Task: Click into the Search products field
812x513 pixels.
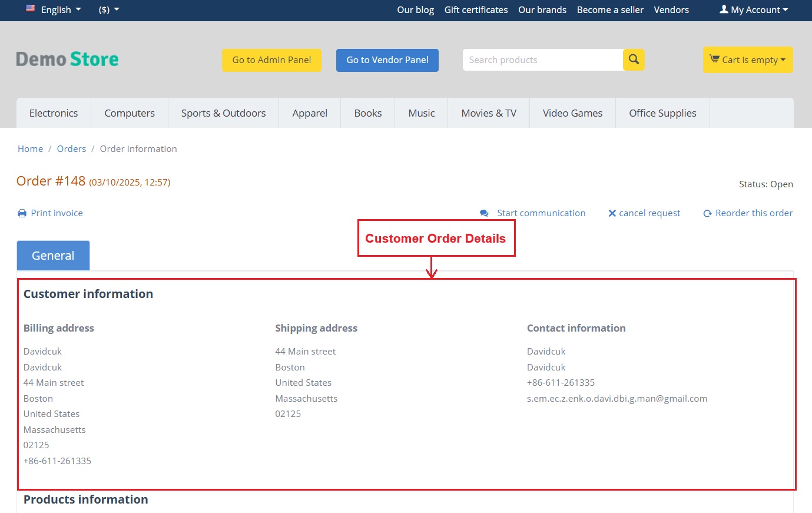Action: pyautogui.click(x=542, y=59)
